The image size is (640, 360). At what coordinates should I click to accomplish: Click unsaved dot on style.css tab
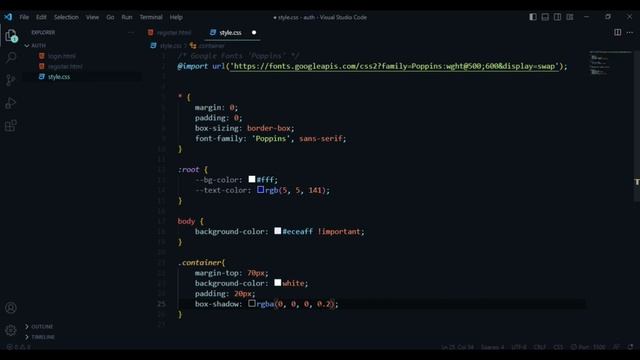254,33
